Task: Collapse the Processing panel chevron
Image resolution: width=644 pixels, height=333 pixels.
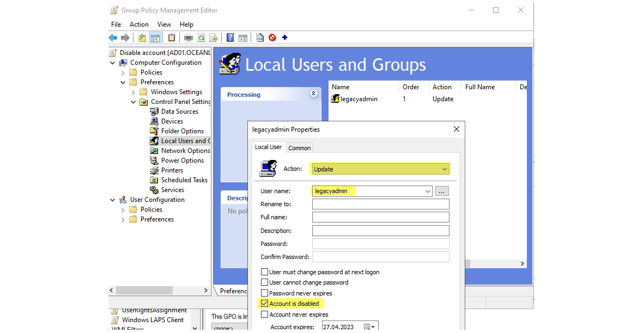Action: click(x=313, y=94)
